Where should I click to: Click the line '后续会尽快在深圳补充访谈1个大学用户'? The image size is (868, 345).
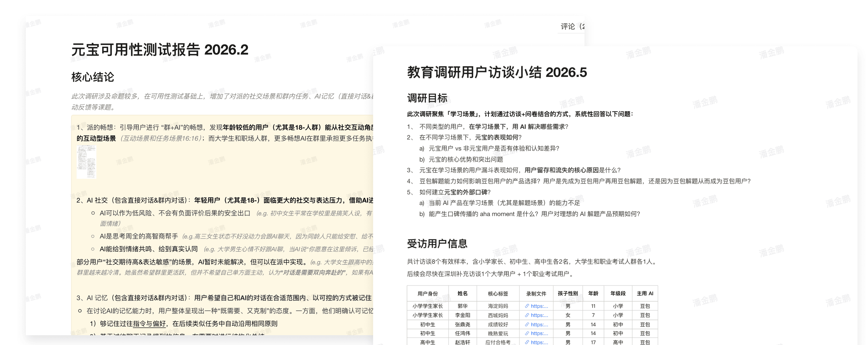[461, 274]
